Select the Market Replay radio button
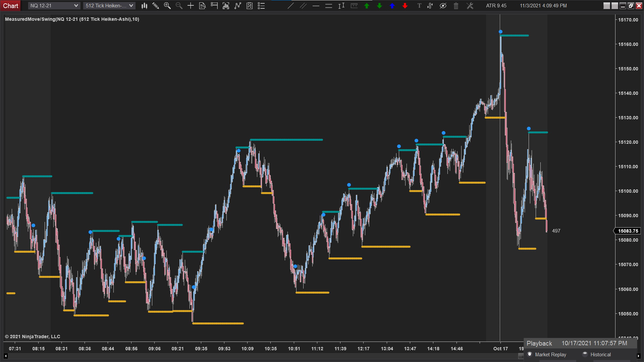This screenshot has height=362, width=644. [530, 354]
